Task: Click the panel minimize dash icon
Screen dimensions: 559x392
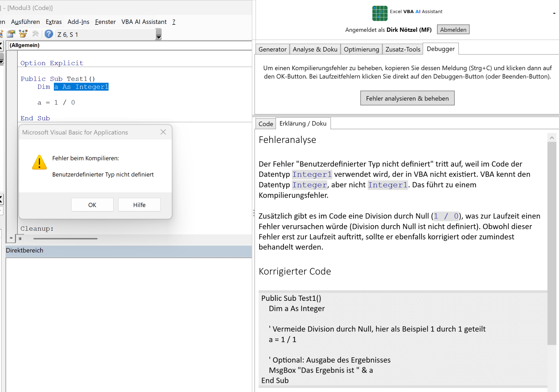Action: coord(554,13)
